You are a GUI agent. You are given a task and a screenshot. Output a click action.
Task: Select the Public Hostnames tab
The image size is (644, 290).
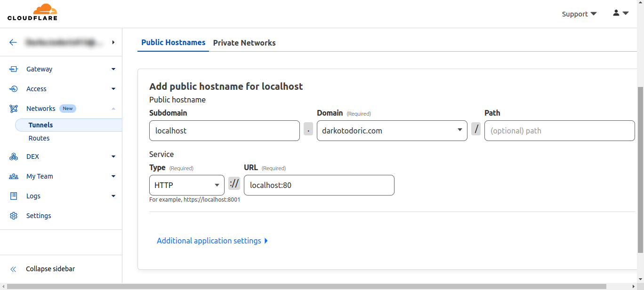click(173, 42)
